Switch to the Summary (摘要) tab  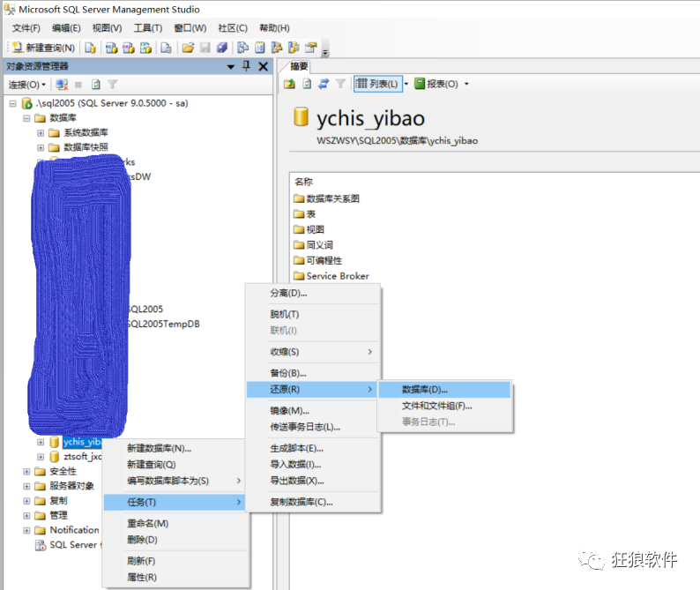pos(299,66)
